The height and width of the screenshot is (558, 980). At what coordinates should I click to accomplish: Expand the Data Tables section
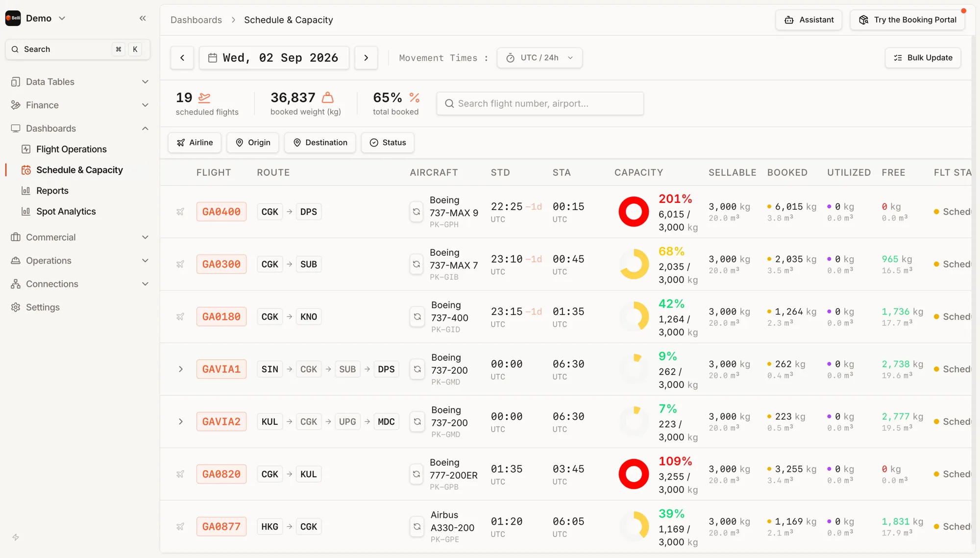click(x=80, y=82)
